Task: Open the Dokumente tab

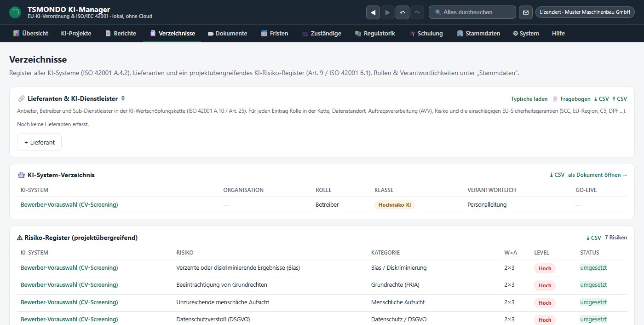Action: point(228,34)
